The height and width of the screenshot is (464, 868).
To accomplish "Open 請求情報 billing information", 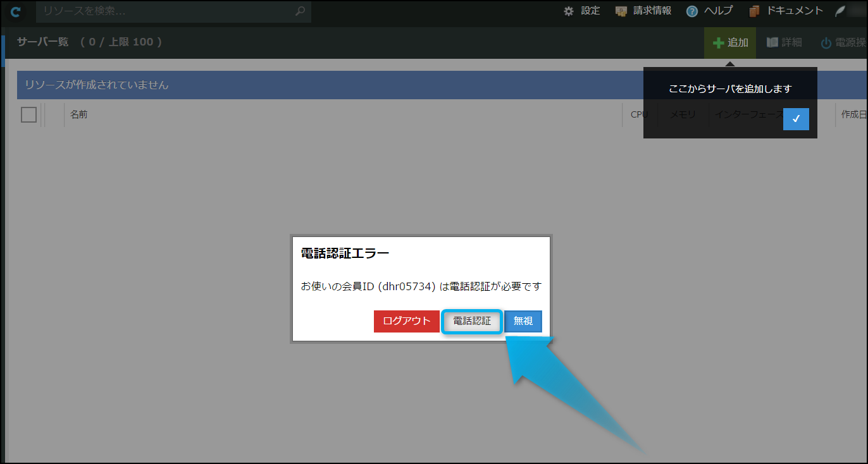I will [643, 11].
